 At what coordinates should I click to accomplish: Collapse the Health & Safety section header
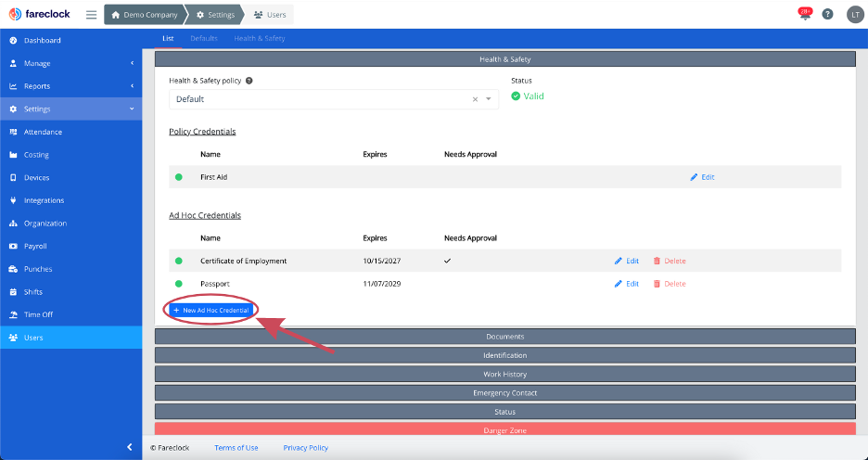click(x=504, y=59)
